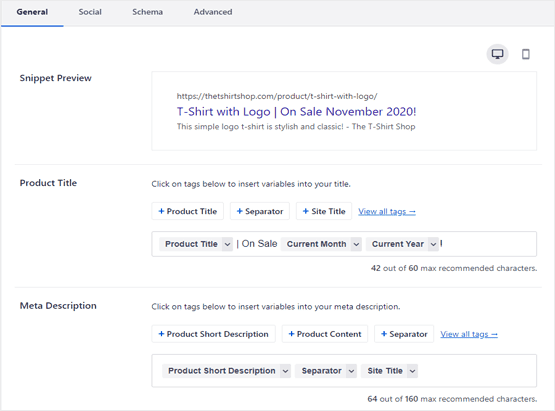Expand Product Title tag dropdown arrow in title field

point(227,244)
